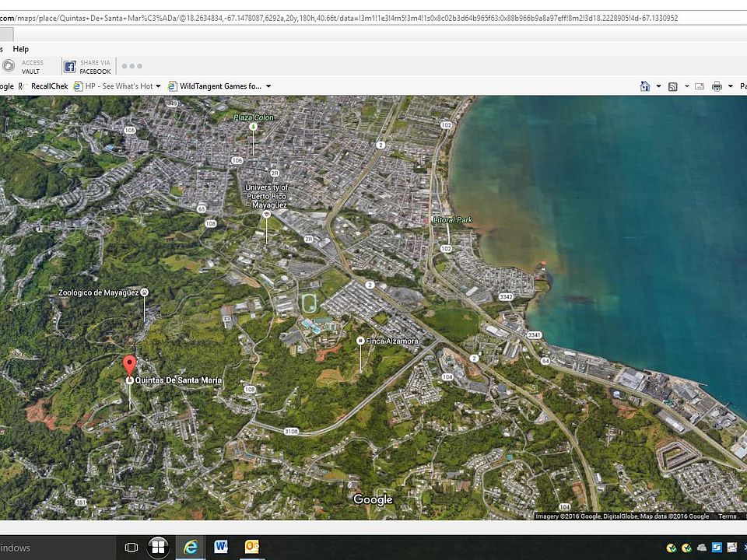The height and width of the screenshot is (560, 747).
Task: Expand the Home button dropdown arrow
Action: click(658, 86)
